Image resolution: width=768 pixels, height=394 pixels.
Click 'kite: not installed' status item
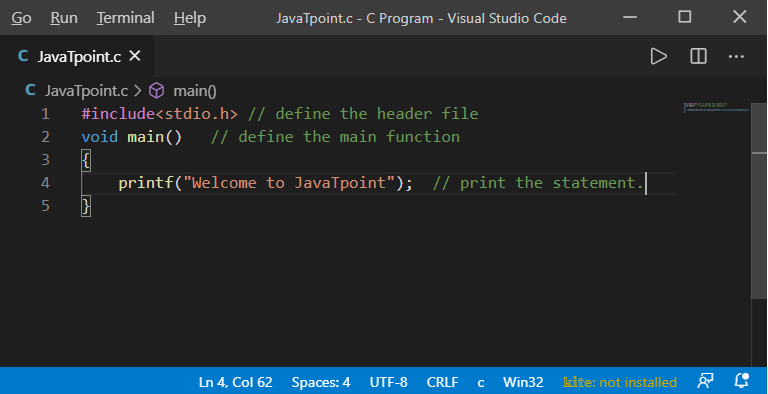tap(620, 382)
